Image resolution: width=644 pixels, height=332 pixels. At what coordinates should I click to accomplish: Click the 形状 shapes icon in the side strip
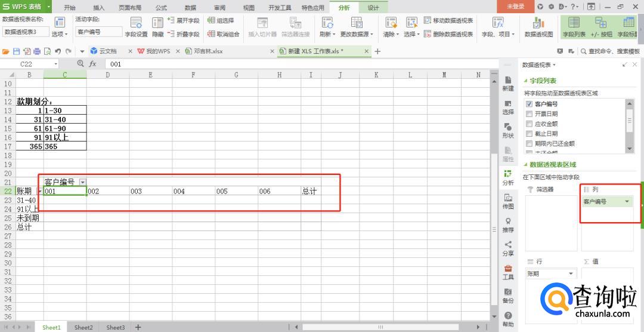[x=508, y=130]
